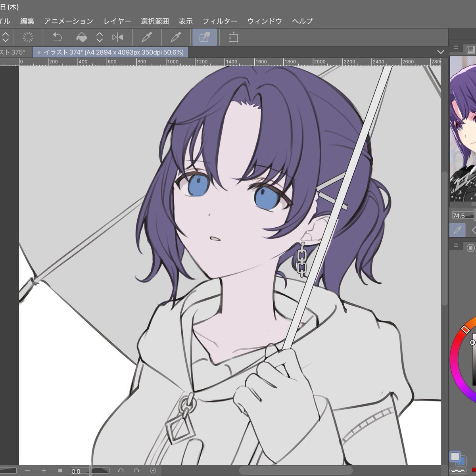This screenshot has width=476, height=476.
Task: Open the Sub View panel hamburger menu
Action: point(456,47)
